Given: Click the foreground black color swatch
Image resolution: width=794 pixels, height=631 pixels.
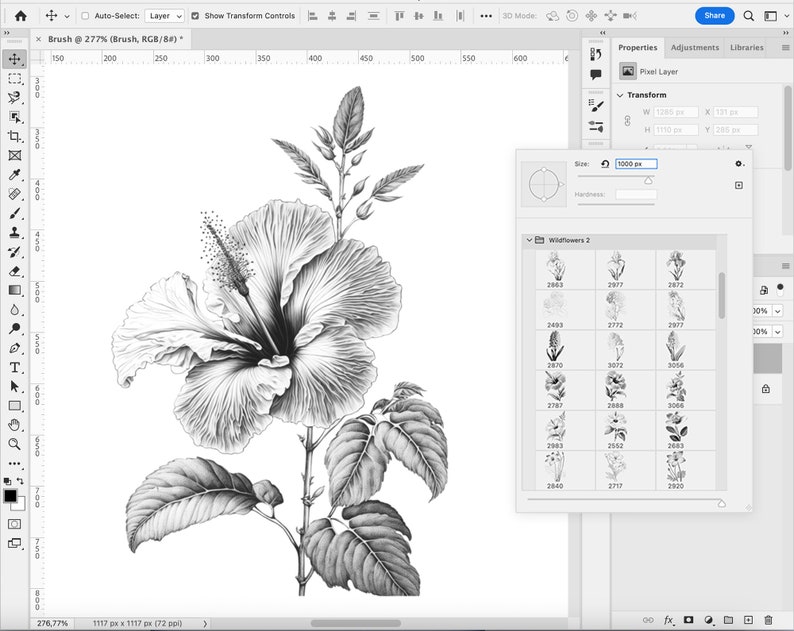Looking at the screenshot, I should [x=10, y=496].
